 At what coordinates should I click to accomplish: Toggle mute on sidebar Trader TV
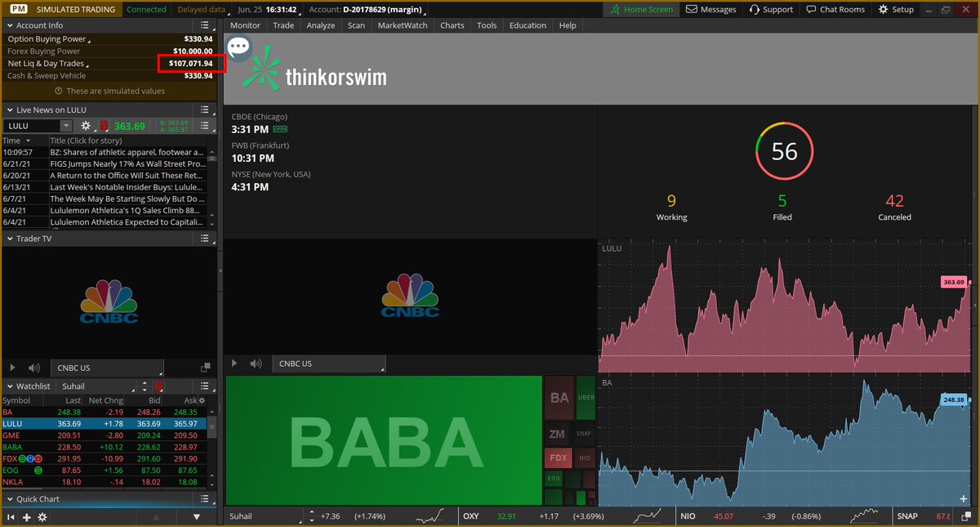pyautogui.click(x=34, y=368)
